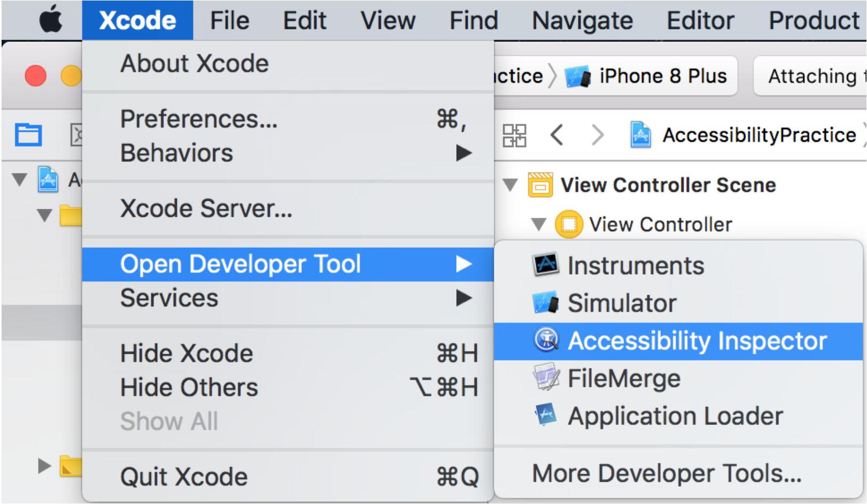This screenshot has height=504, width=867.
Task: Collapse the View Controller disclosure triangle
Action: [538, 225]
